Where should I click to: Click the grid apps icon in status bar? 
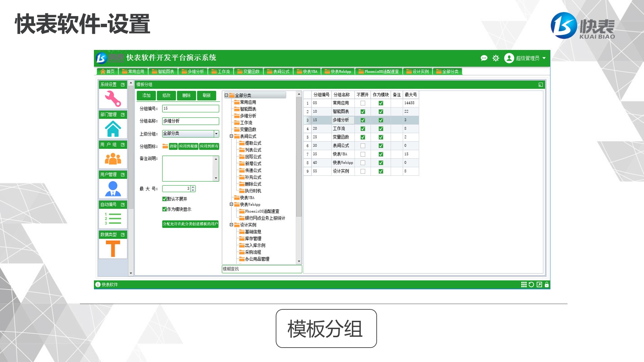click(x=524, y=285)
